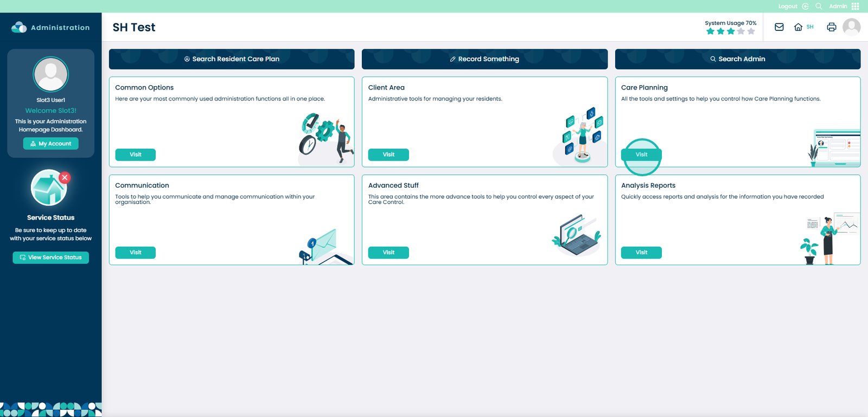
Task: Click the "SH Test" page title
Action: (134, 27)
